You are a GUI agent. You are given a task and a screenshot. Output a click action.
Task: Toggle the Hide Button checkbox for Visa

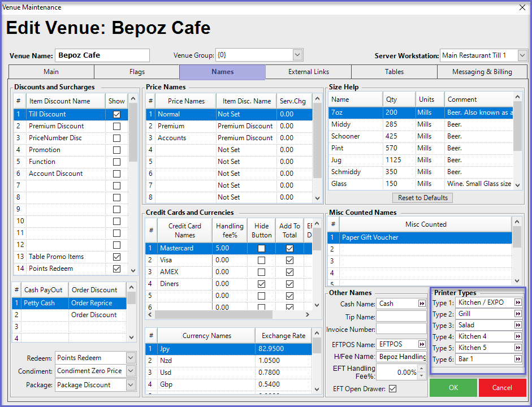(261, 260)
